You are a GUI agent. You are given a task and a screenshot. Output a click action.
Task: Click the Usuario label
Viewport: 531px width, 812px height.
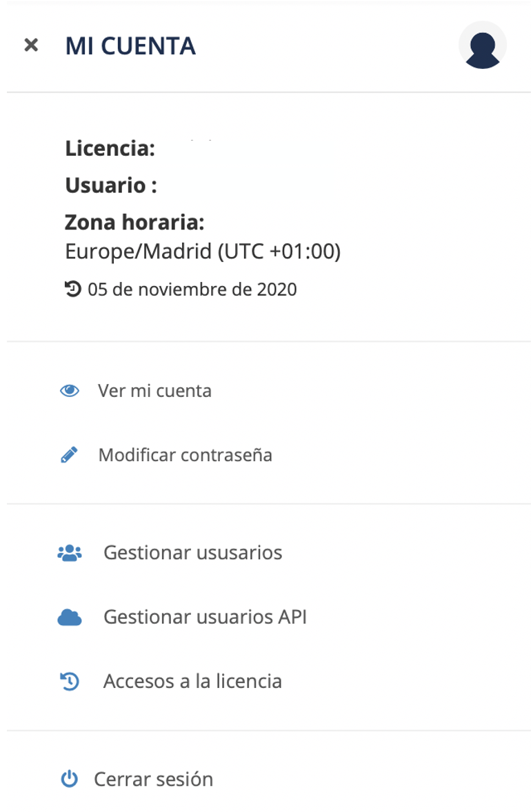click(x=111, y=185)
